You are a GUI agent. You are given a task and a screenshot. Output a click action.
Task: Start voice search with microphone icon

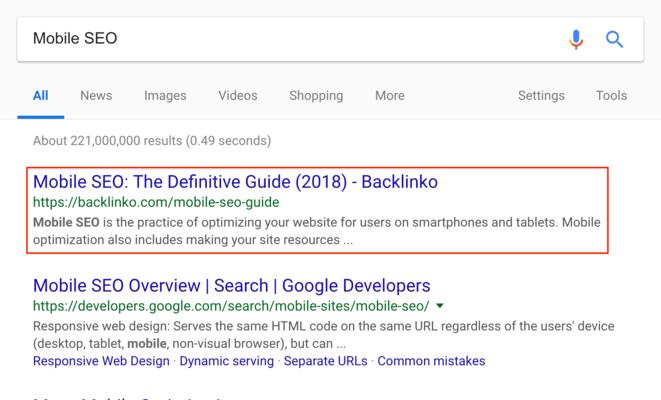pos(576,40)
